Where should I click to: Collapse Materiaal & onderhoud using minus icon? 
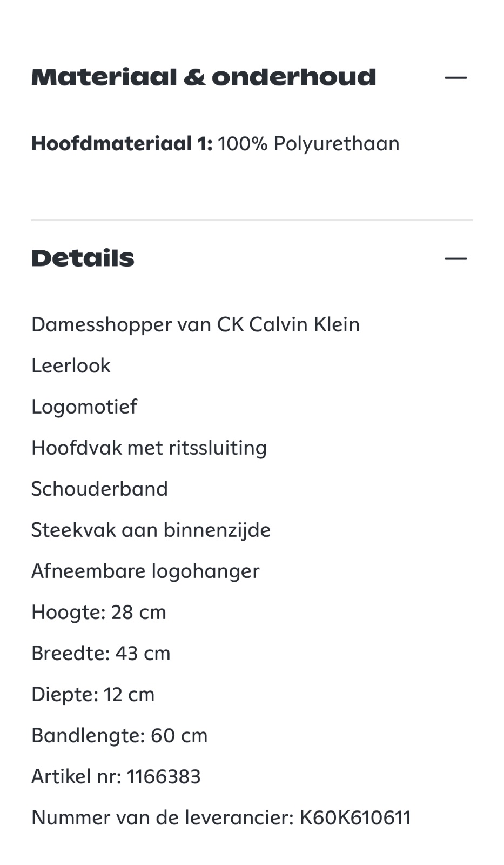click(x=455, y=78)
